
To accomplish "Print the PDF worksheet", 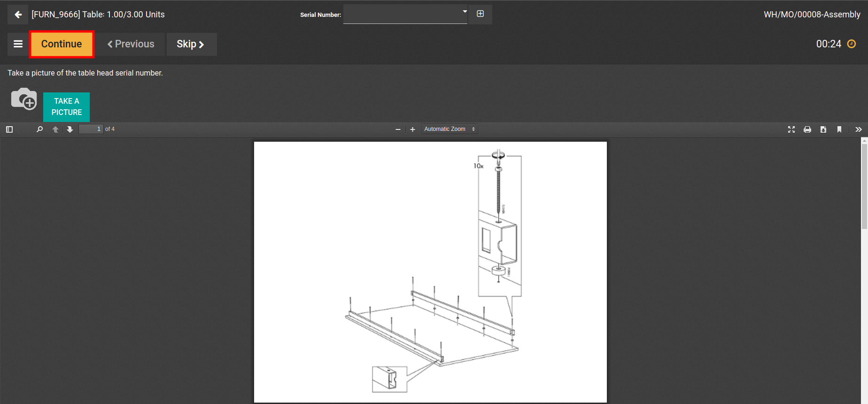I will coord(807,130).
